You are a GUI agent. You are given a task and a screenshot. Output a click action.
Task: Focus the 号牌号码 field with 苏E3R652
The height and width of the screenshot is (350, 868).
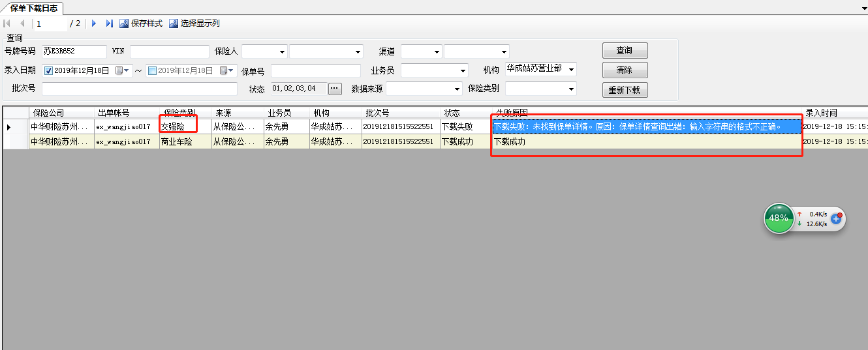tap(74, 51)
